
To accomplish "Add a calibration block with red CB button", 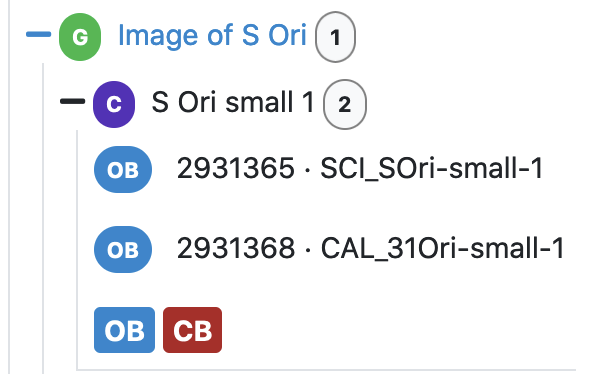I will [x=192, y=330].
